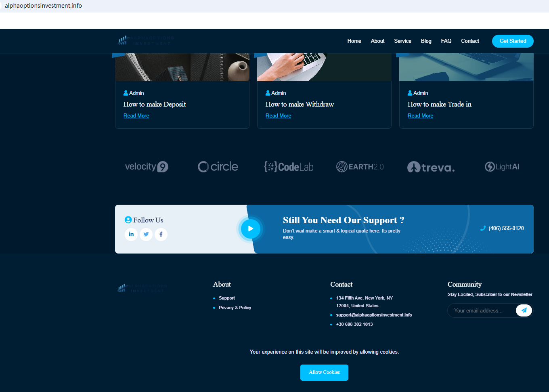Click the Deposit article thumbnail image
This screenshot has height=392, width=549.
[182, 67]
